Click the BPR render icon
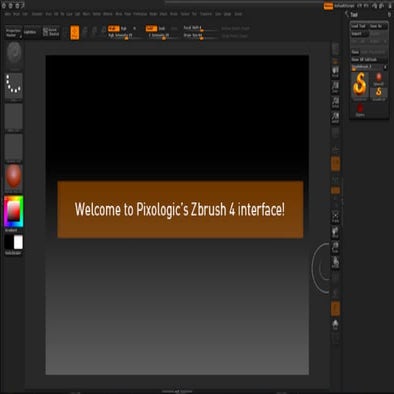394x394 pixels. [336, 49]
